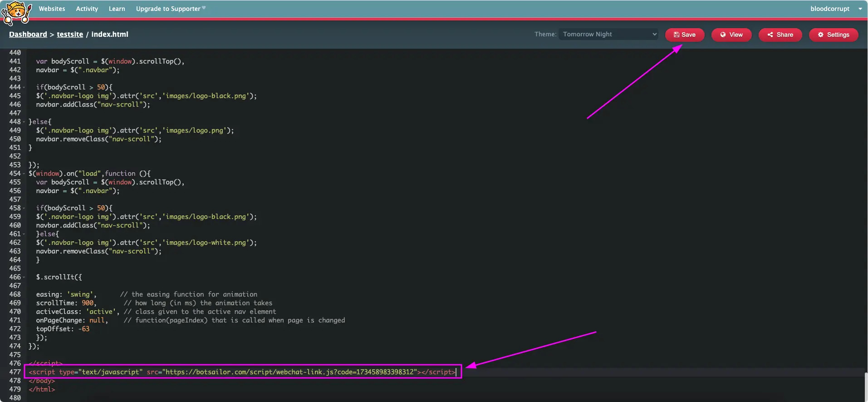Collapse the code fold at line 461
Viewport: 868px width, 402px height.
coord(24,234)
